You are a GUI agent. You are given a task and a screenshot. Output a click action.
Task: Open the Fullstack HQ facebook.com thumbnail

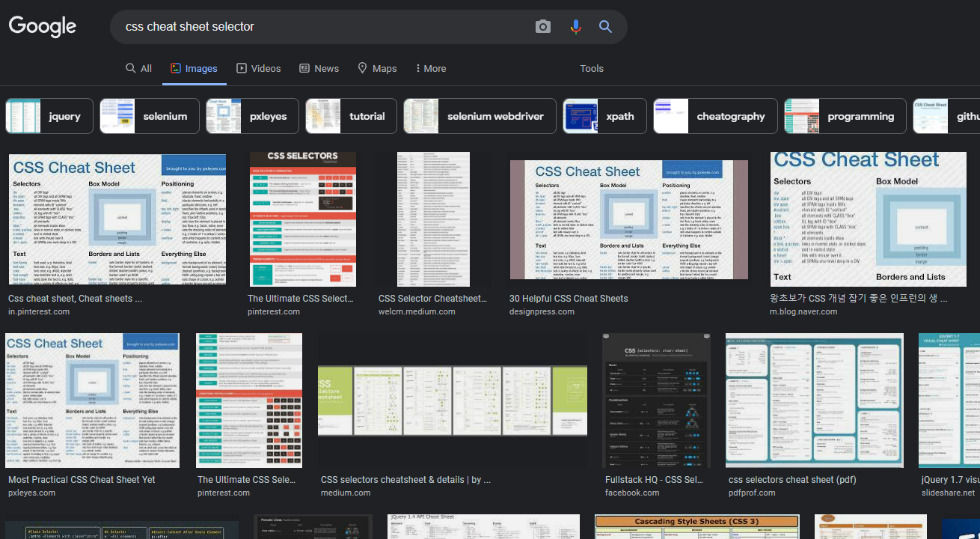[656, 401]
